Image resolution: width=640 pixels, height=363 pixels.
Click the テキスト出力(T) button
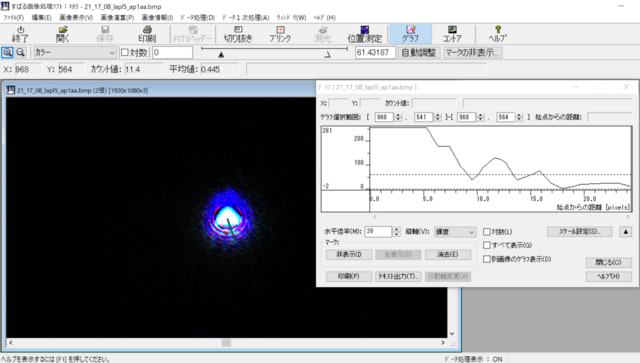398,276
